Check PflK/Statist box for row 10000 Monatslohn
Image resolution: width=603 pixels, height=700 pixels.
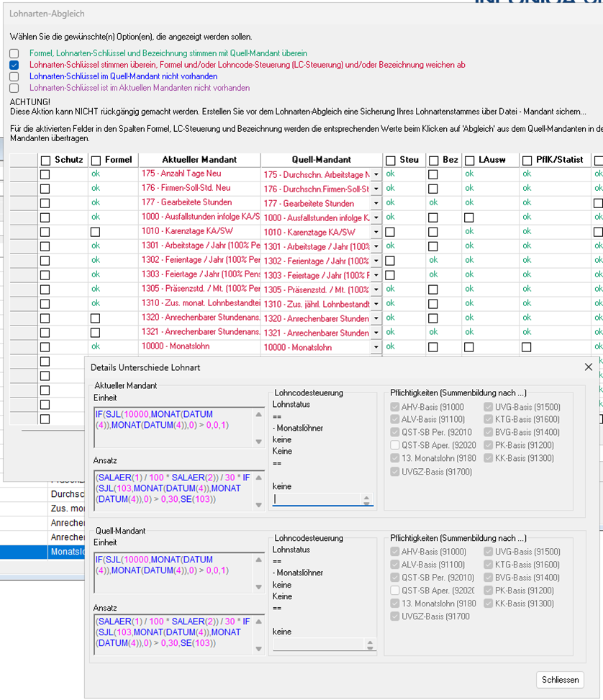527,347
